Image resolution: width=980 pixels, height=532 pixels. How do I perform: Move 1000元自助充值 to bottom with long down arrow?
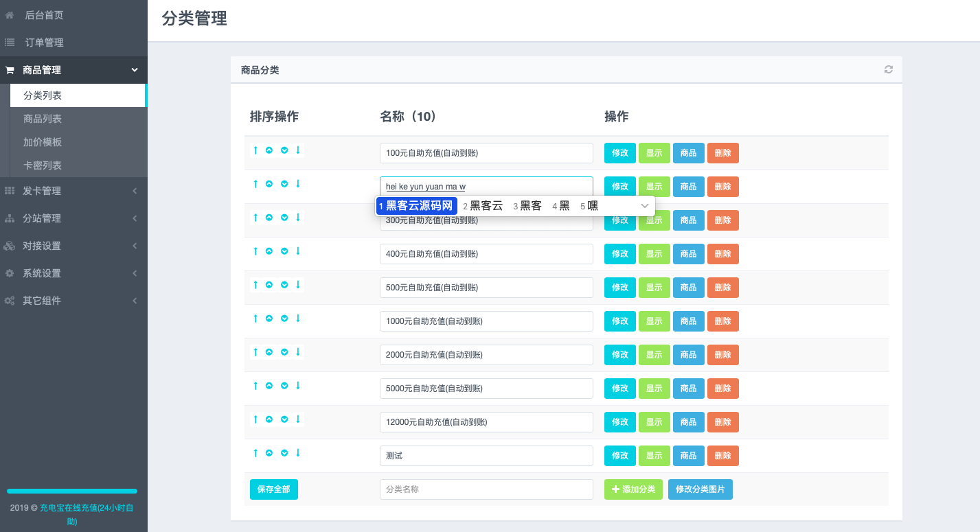[298, 319]
